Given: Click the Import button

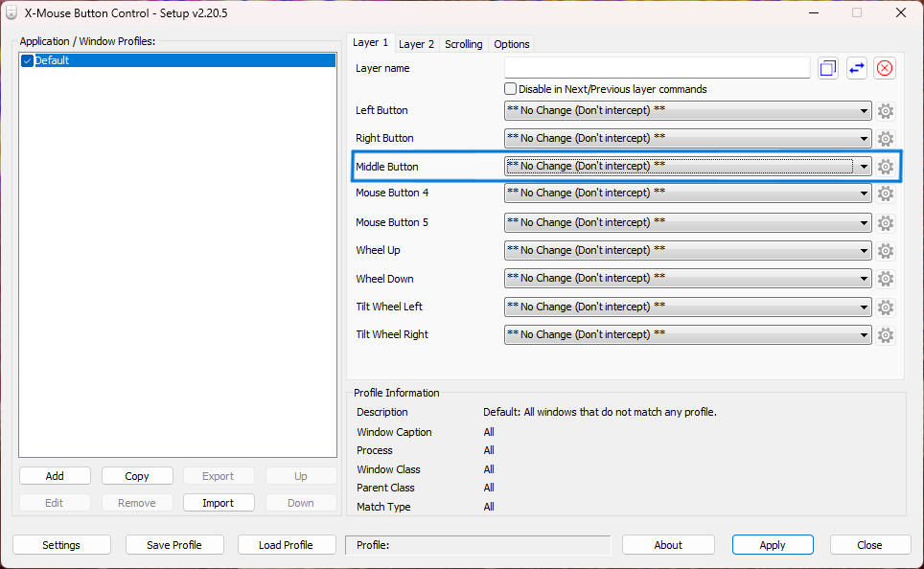Looking at the screenshot, I should [218, 503].
